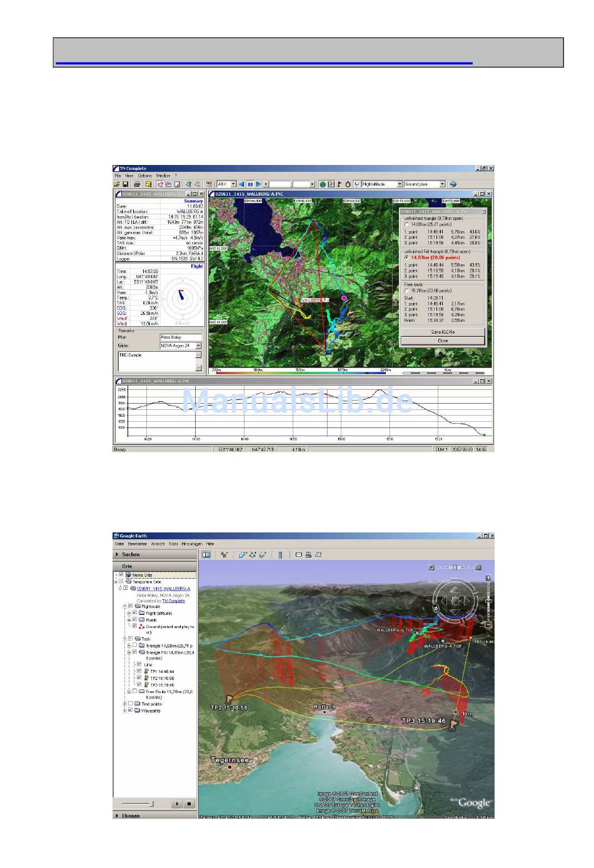Screen dimensions: 594x868
Task: Click the Pilot name input field
Action: (x=181, y=337)
